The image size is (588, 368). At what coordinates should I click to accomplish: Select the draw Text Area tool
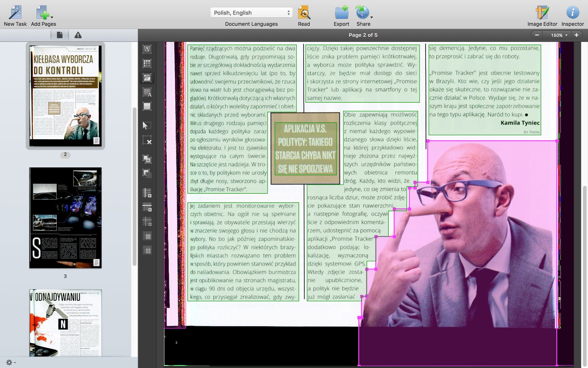147,49
